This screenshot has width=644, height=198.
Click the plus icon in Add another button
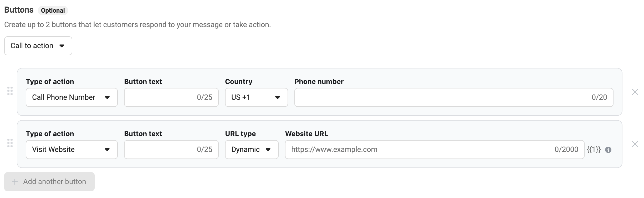click(15, 182)
